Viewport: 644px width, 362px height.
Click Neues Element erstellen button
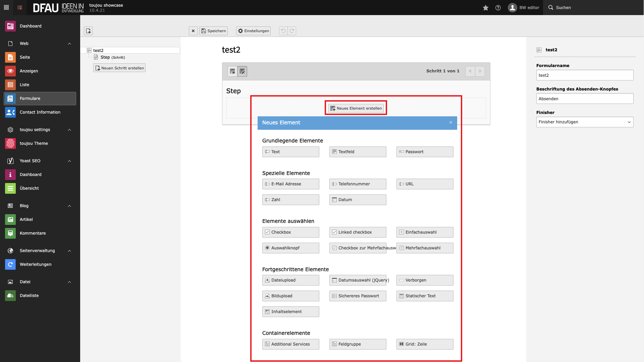(356, 108)
